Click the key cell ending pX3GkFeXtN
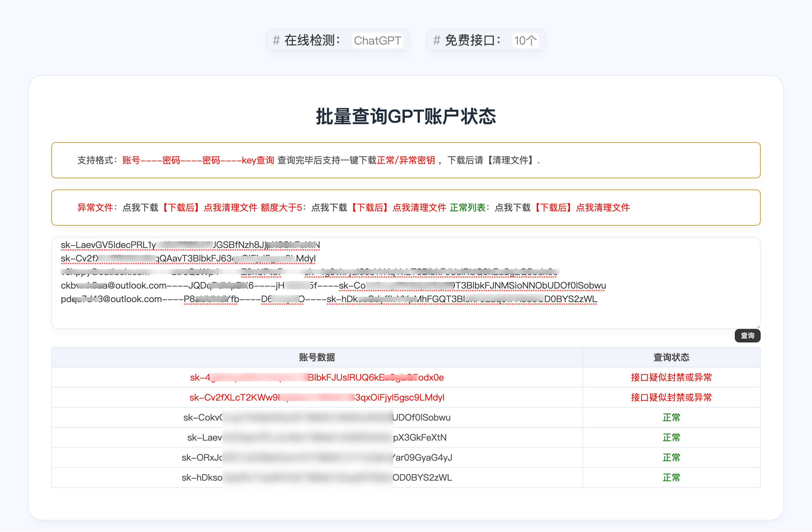Screen dimensions: 812x532 (x=317, y=438)
